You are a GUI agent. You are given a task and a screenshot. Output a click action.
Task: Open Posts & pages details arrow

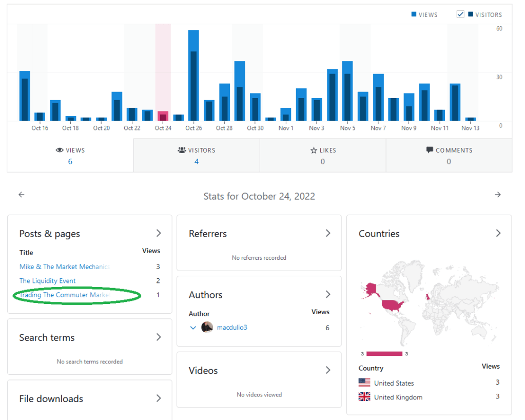[x=159, y=233]
